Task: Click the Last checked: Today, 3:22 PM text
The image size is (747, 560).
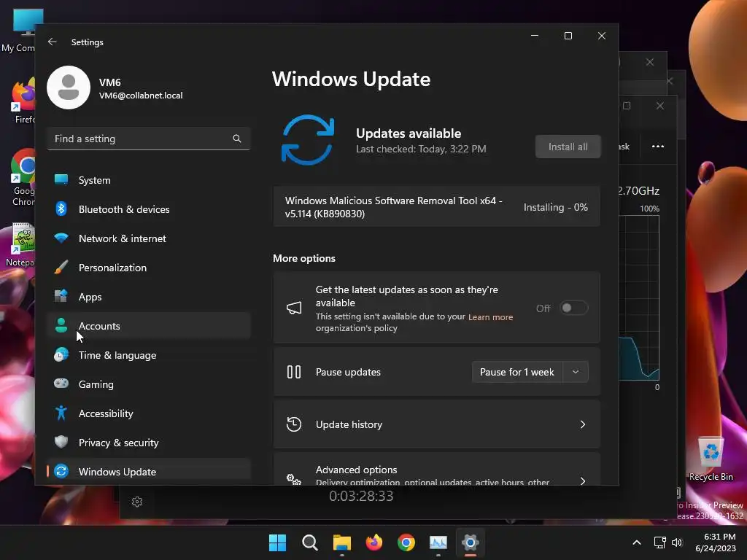Action: pos(421,149)
